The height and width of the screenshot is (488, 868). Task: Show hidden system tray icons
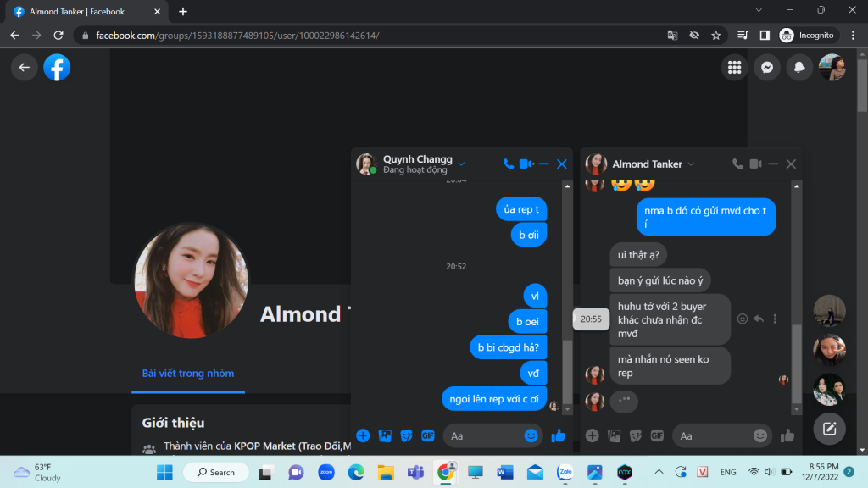click(x=659, y=472)
